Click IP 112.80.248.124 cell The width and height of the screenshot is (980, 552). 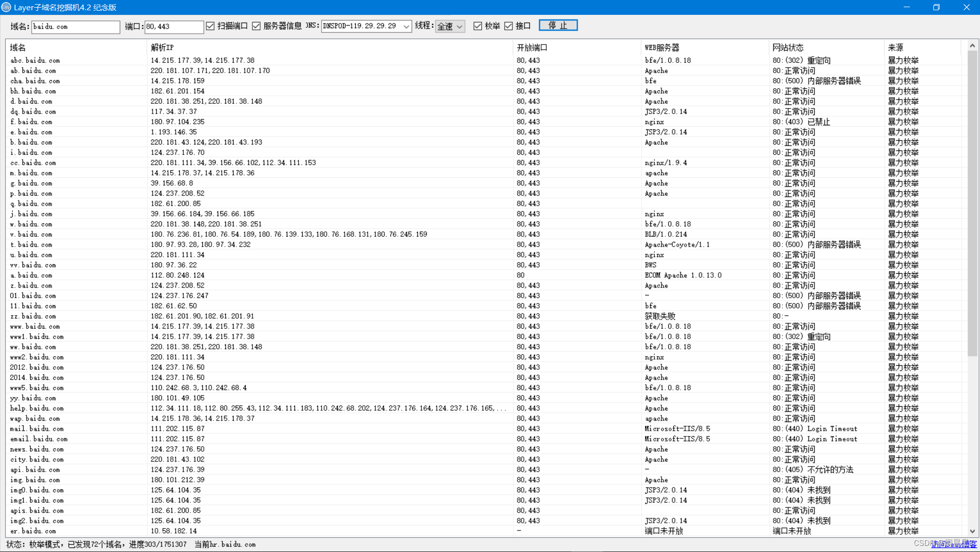tap(178, 275)
